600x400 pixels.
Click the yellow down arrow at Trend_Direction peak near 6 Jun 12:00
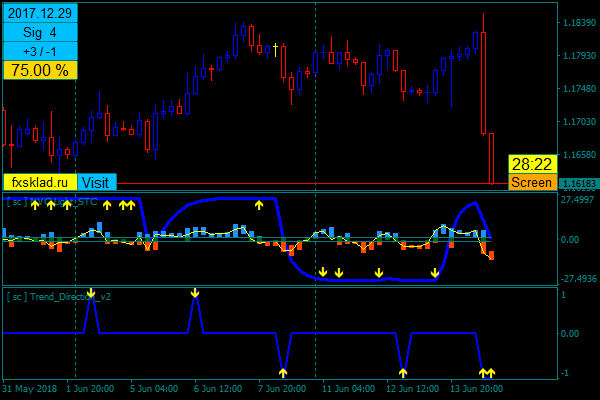195,293
